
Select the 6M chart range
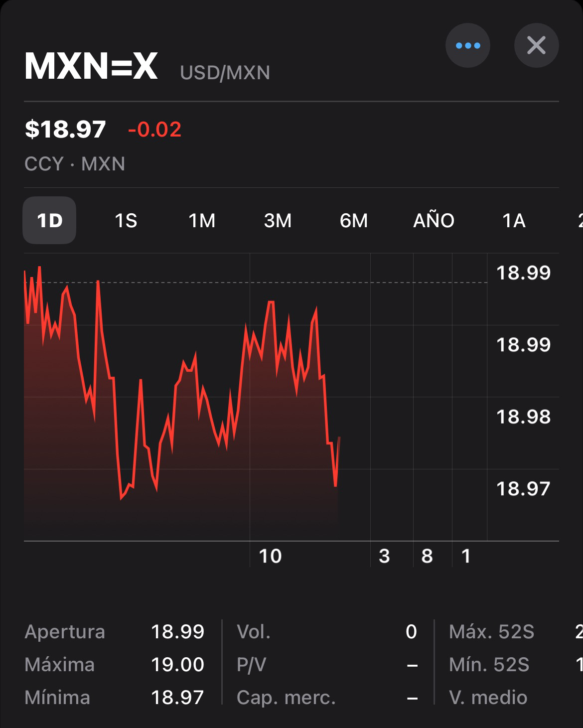click(x=354, y=220)
